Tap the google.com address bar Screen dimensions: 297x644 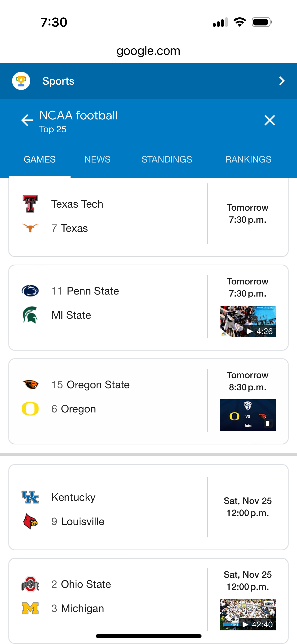(x=148, y=51)
